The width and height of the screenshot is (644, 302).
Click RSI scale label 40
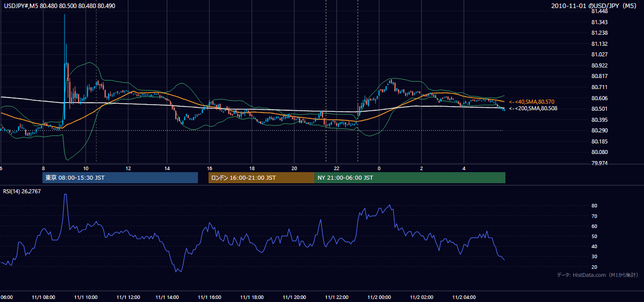595,246
